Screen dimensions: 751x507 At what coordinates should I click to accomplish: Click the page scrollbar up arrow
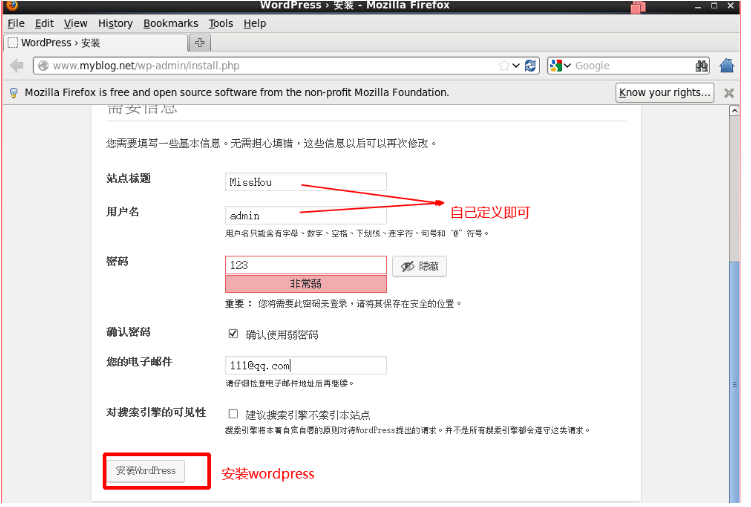734,111
